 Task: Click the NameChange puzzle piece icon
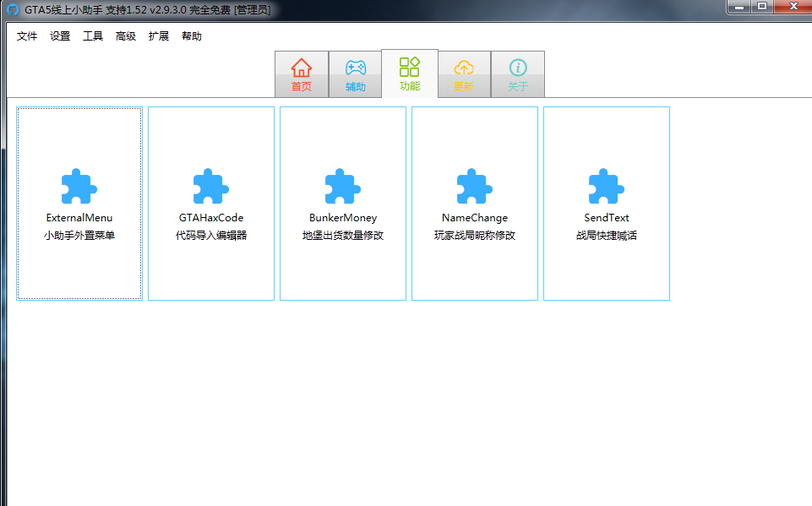[x=475, y=187]
